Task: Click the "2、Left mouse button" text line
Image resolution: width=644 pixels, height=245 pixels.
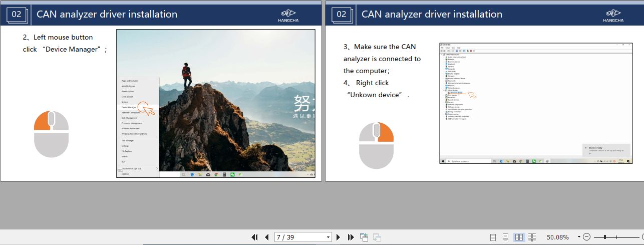Action: click(x=58, y=37)
